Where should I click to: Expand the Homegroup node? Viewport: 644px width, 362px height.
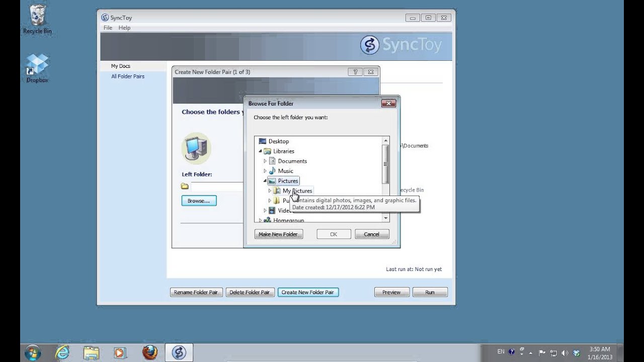point(260,220)
